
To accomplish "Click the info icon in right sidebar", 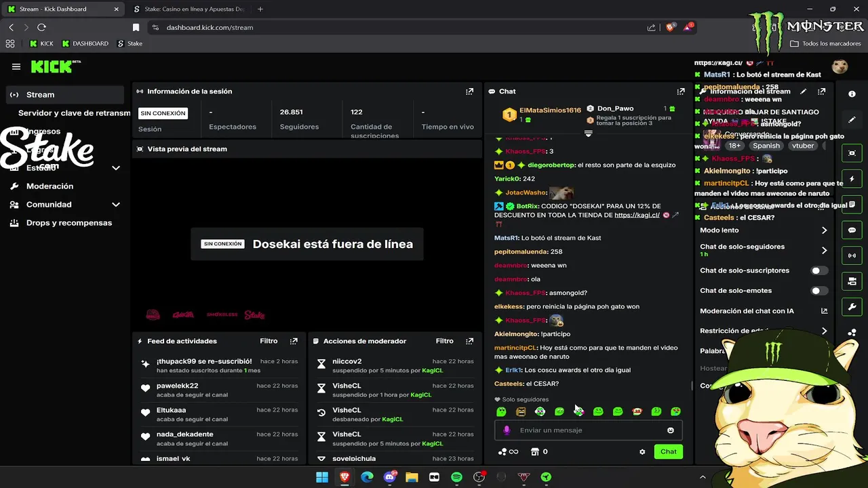I will (x=852, y=94).
